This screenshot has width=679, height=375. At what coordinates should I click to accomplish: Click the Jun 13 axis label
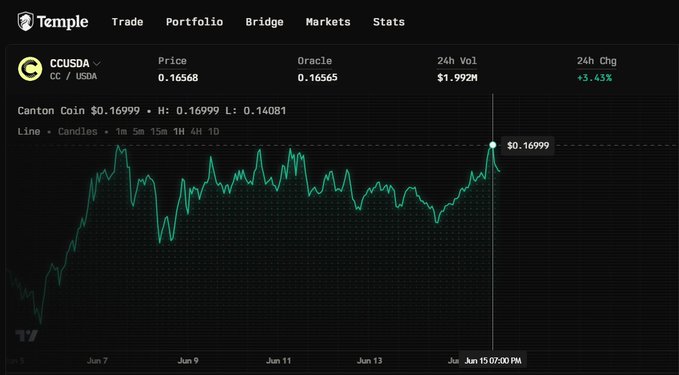point(369,360)
